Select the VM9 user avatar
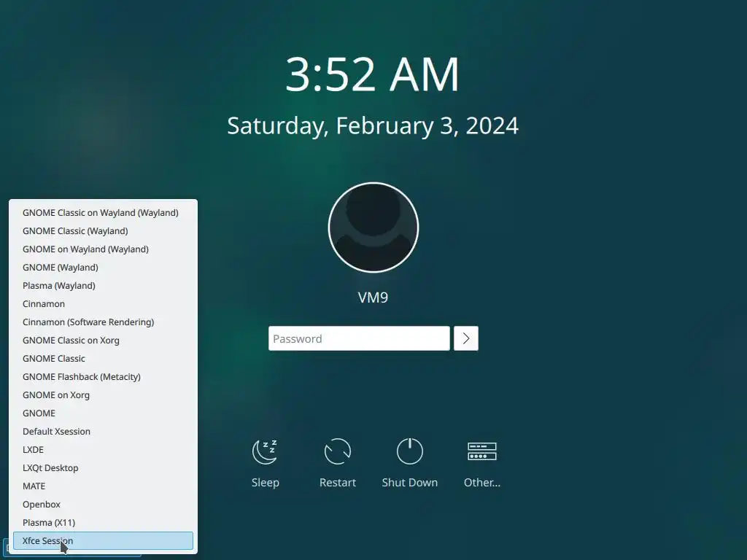The height and width of the screenshot is (560, 747). (373, 227)
